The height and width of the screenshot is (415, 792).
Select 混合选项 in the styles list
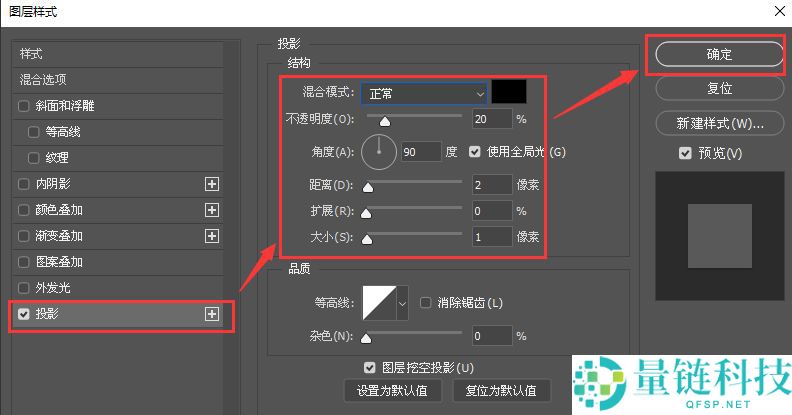(43, 80)
